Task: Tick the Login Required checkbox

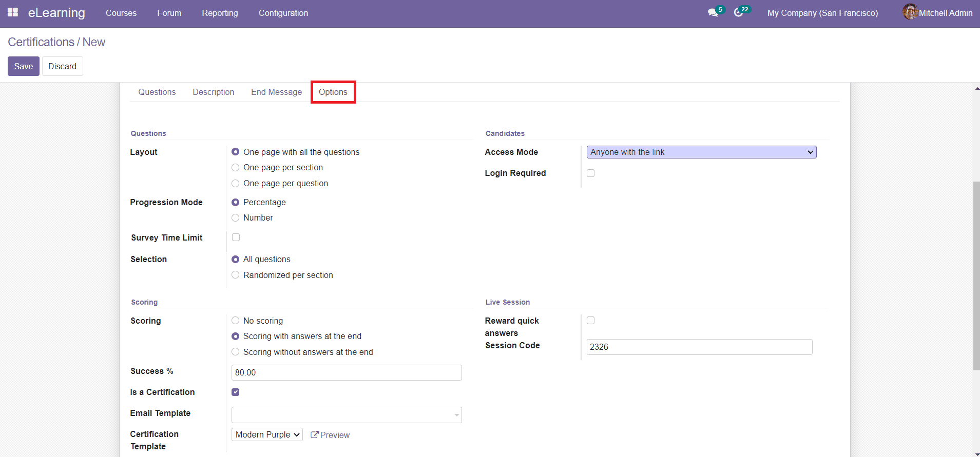Action: pos(590,173)
